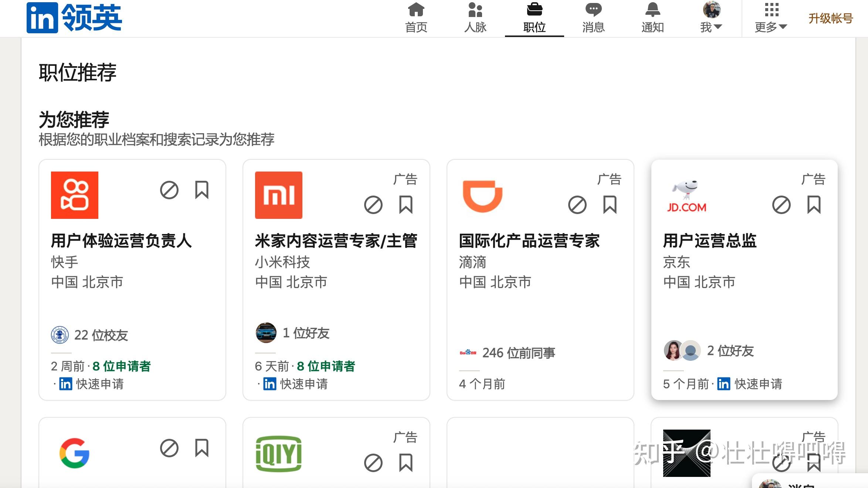The width and height of the screenshot is (868, 488).
Task: Save the 京东 用户运营总监 job bookmark
Action: [x=814, y=205]
